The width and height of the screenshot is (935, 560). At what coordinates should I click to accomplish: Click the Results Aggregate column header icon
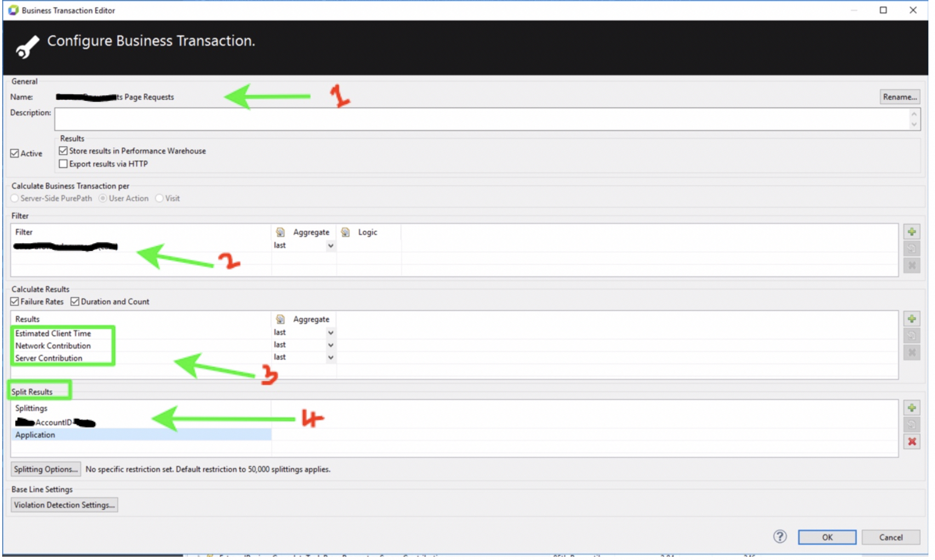tap(281, 319)
